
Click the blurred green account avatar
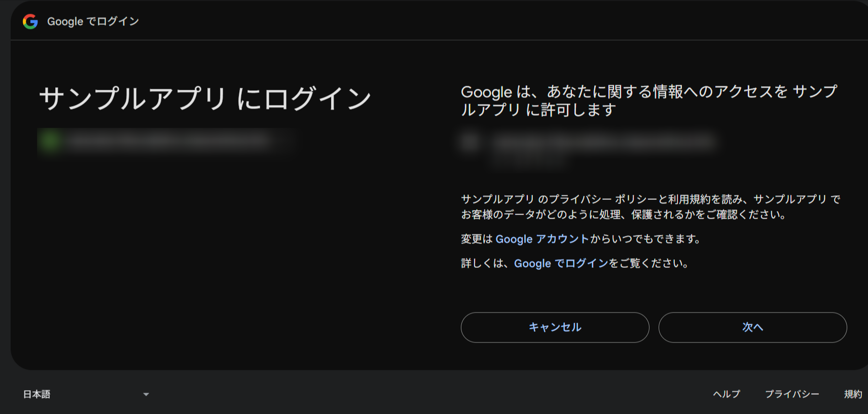point(51,141)
